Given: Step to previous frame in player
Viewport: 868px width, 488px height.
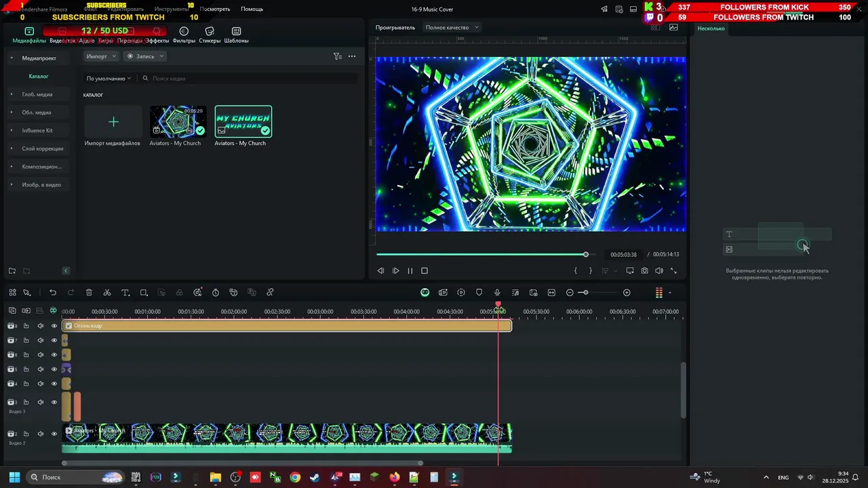Looking at the screenshot, I should click(x=380, y=270).
